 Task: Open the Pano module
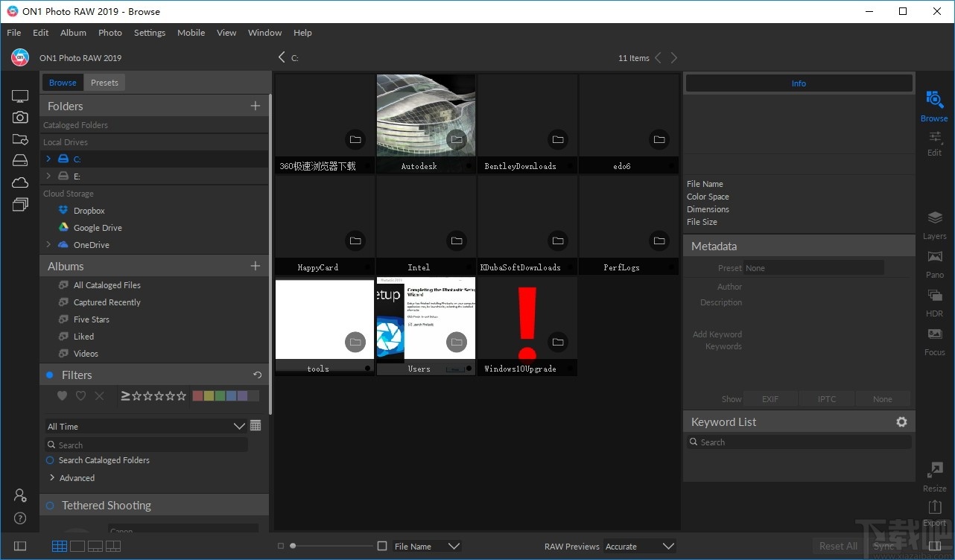(x=934, y=264)
